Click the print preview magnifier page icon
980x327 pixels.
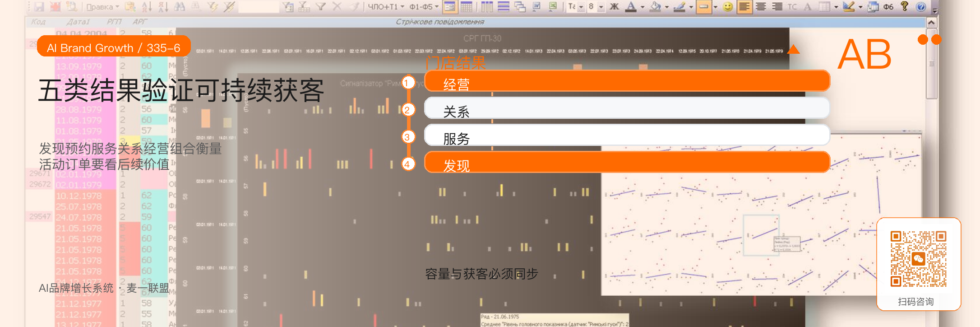pos(72,7)
